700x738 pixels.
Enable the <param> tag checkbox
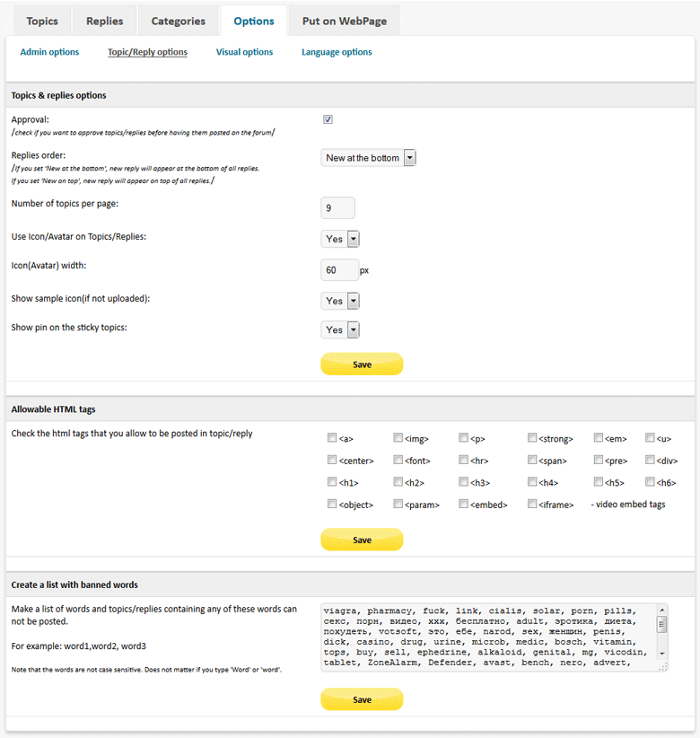point(398,504)
